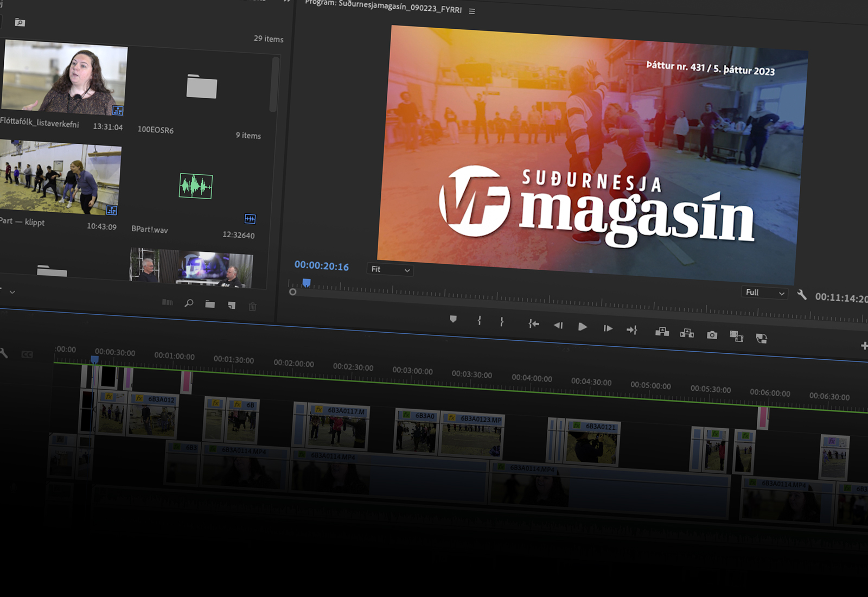Step back one frame

coord(558,325)
